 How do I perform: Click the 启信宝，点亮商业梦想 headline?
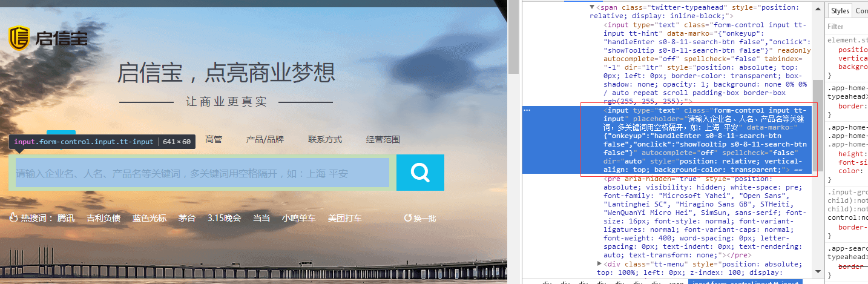[226, 74]
